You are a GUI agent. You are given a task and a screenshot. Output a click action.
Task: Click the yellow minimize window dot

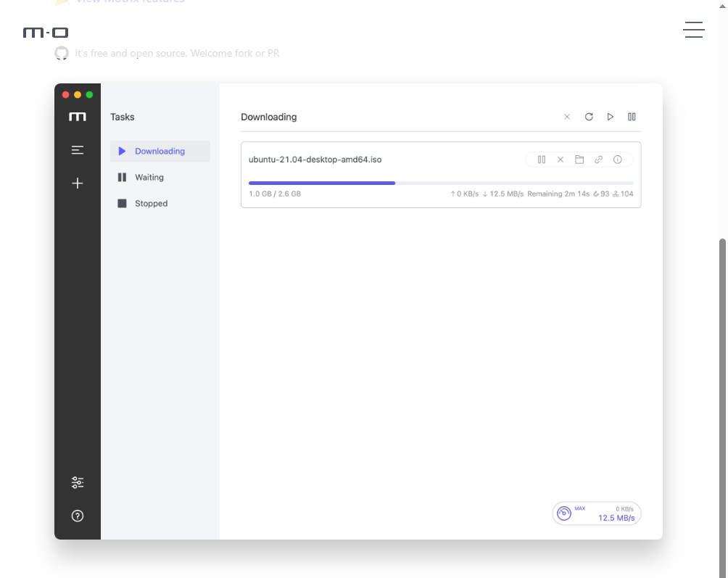pyautogui.click(x=78, y=95)
